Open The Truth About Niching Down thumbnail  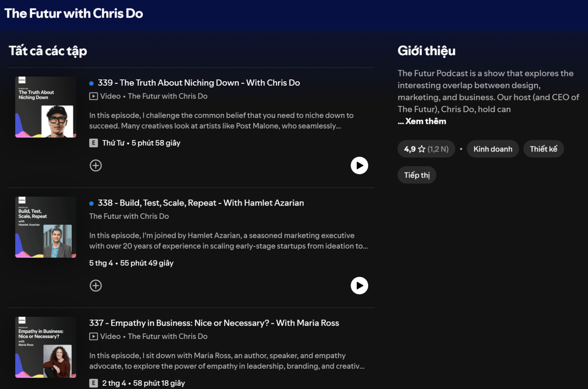tap(46, 107)
